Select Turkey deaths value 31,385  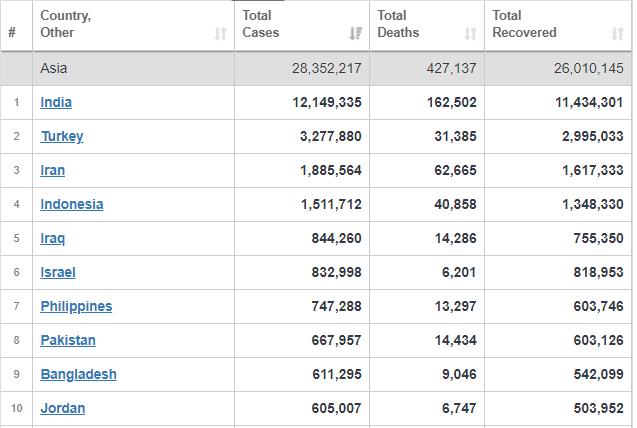tap(455, 136)
